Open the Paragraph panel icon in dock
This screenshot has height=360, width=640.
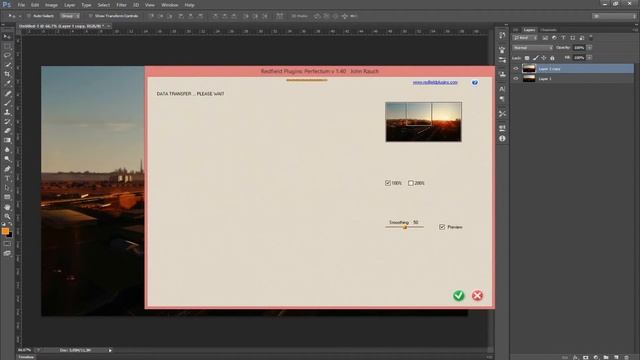pyautogui.click(x=502, y=99)
